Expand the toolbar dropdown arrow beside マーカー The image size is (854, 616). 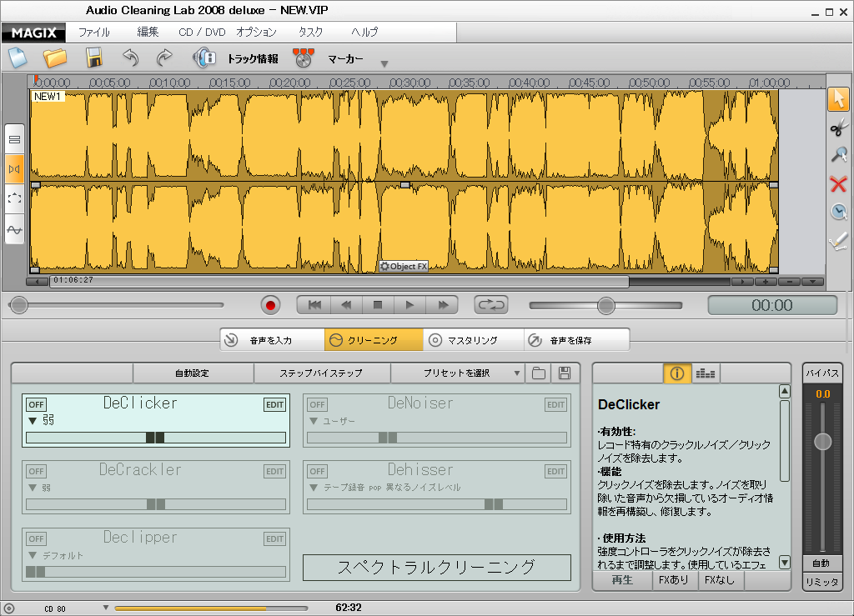[x=384, y=64]
